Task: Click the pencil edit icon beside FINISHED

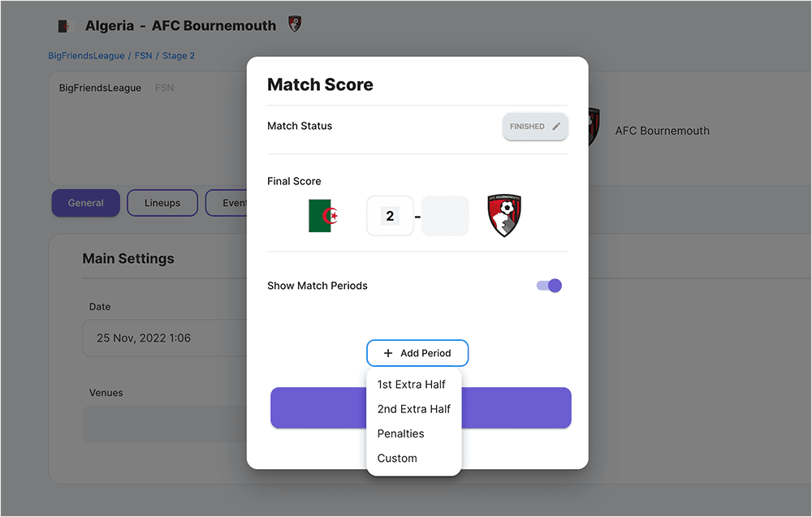Action: click(556, 127)
